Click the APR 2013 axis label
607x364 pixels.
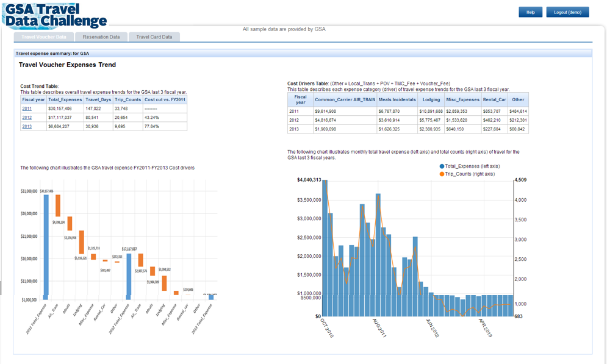[486, 328]
